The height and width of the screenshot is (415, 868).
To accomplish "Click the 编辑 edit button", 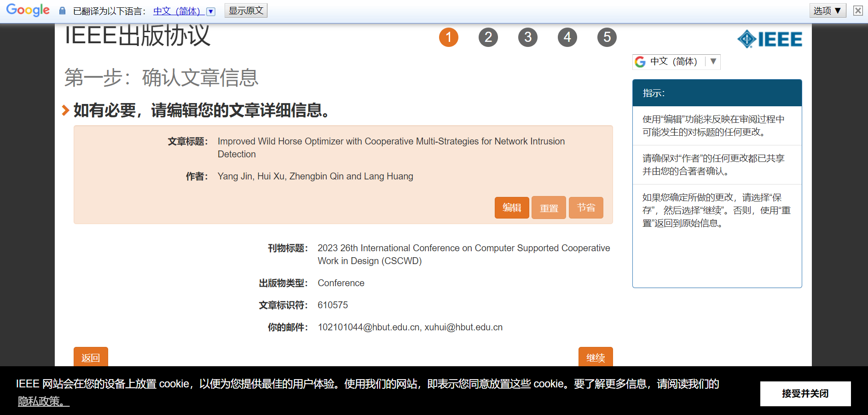I will tap(512, 207).
